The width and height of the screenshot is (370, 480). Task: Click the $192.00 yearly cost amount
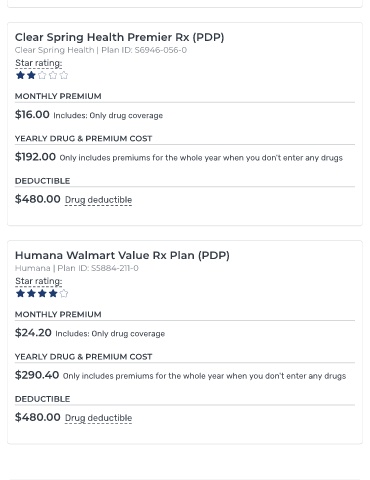[35, 157]
